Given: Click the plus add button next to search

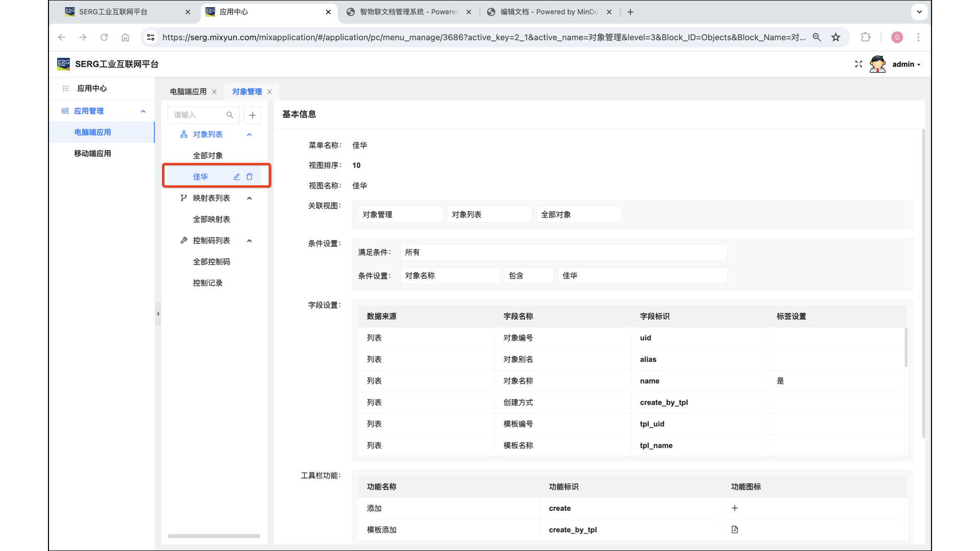Looking at the screenshot, I should [x=252, y=115].
